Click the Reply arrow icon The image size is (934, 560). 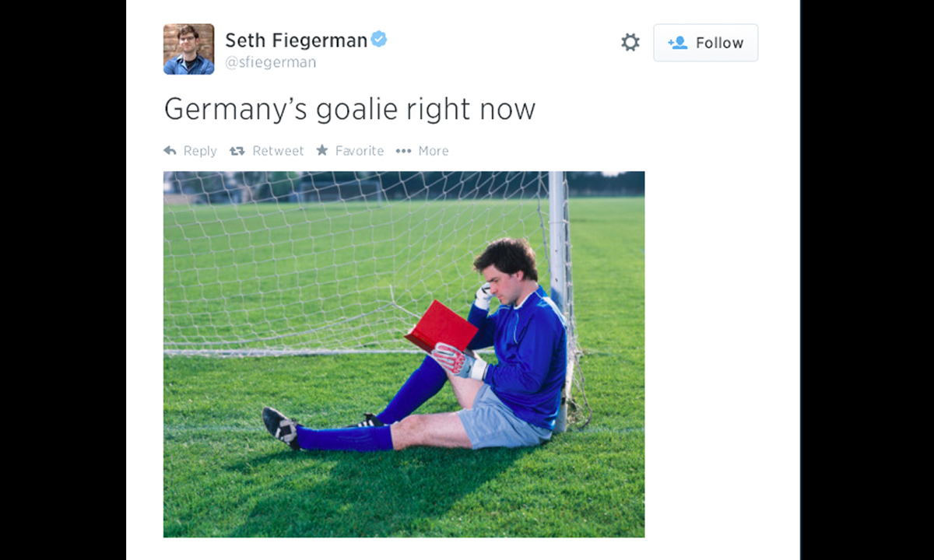170,151
